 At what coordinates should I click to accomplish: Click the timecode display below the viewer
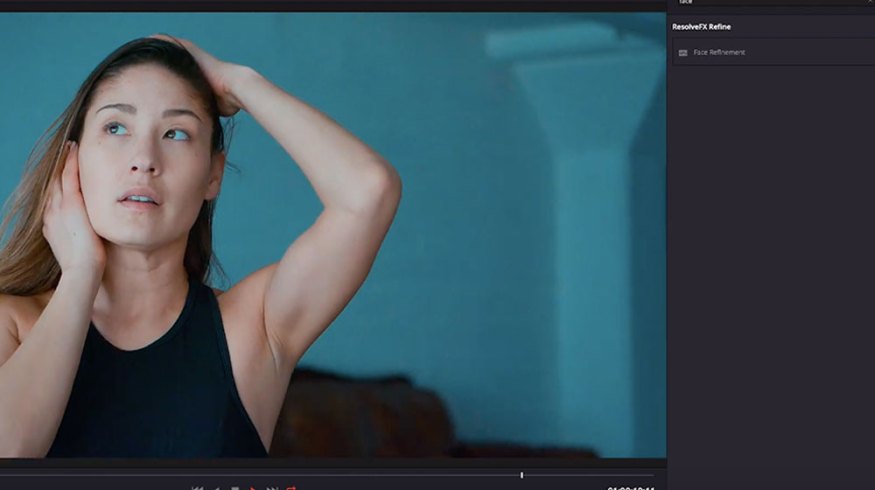pos(630,488)
